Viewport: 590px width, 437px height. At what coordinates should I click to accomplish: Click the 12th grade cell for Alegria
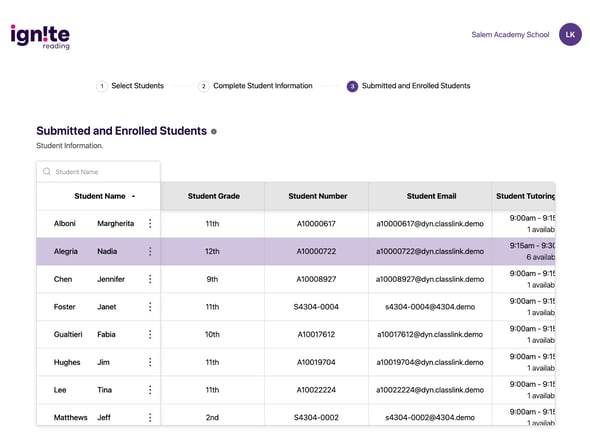[x=212, y=251]
